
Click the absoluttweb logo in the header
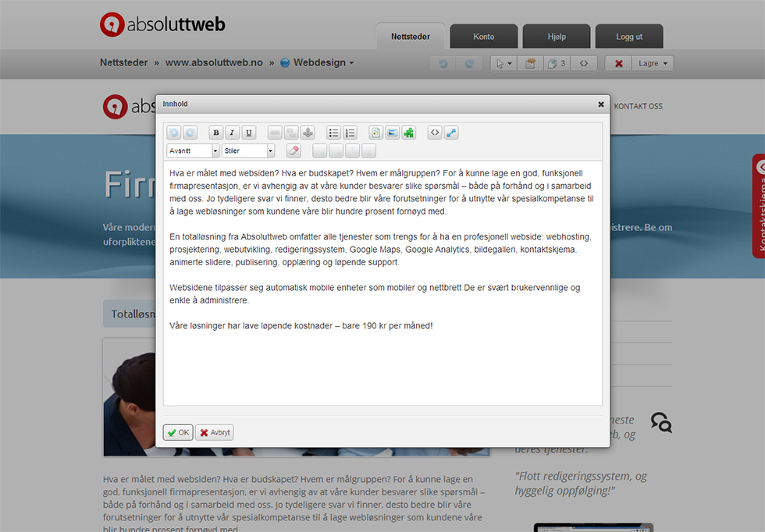click(x=162, y=24)
